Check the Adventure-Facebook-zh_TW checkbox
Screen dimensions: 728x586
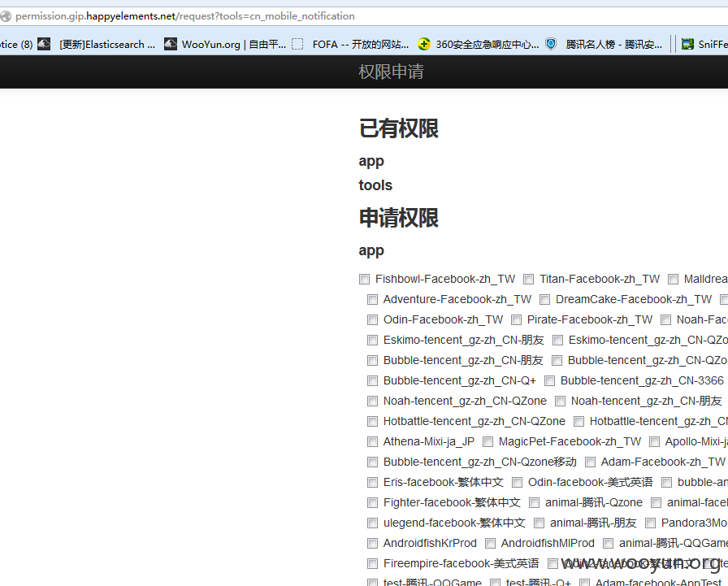tap(372, 299)
